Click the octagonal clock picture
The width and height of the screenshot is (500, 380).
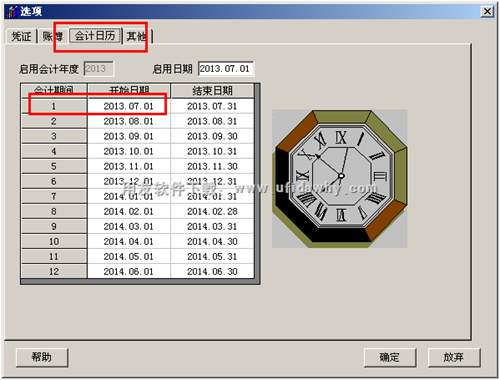[340, 179]
